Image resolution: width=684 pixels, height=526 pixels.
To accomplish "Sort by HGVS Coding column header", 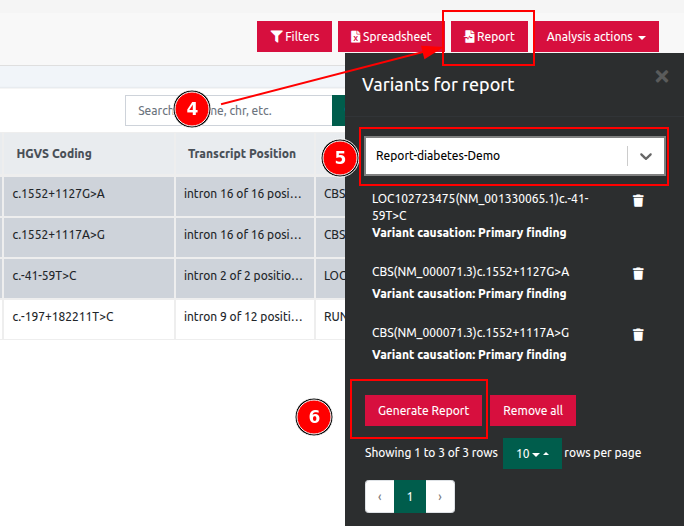I will 54,154.
